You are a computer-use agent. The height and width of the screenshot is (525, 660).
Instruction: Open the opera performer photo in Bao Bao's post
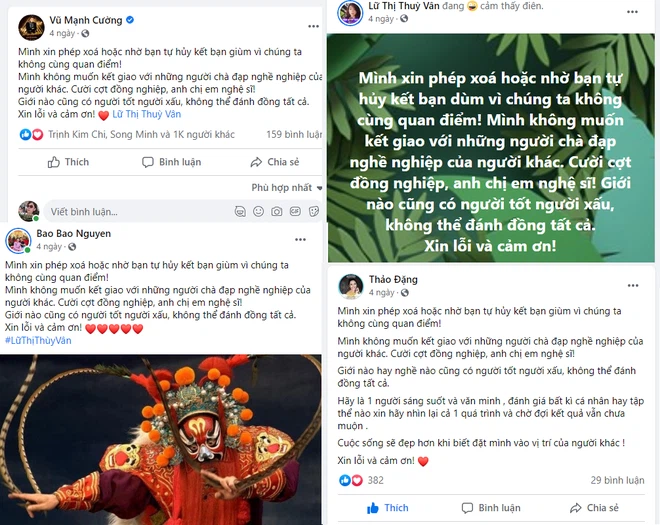(x=160, y=440)
